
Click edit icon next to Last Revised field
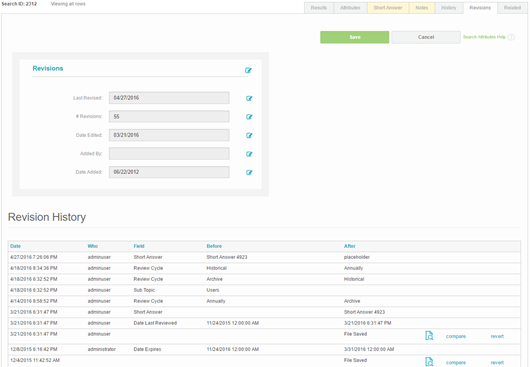click(x=249, y=98)
